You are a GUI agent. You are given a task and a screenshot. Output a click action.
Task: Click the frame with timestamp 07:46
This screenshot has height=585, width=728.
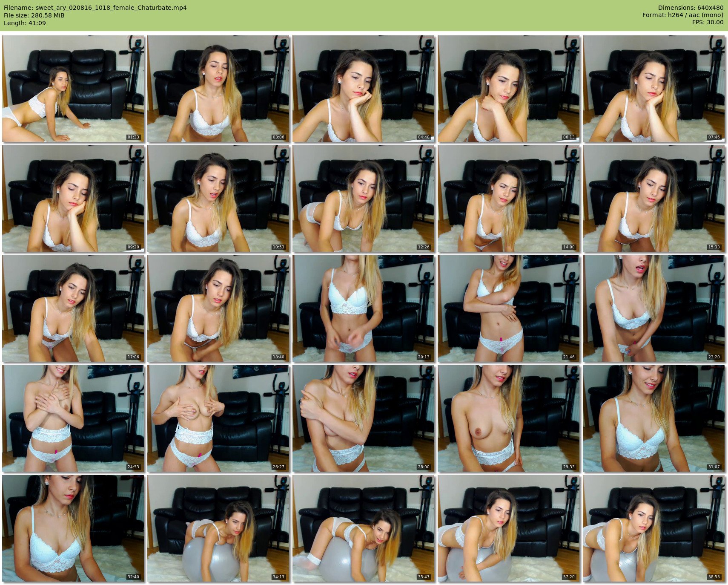(x=654, y=89)
